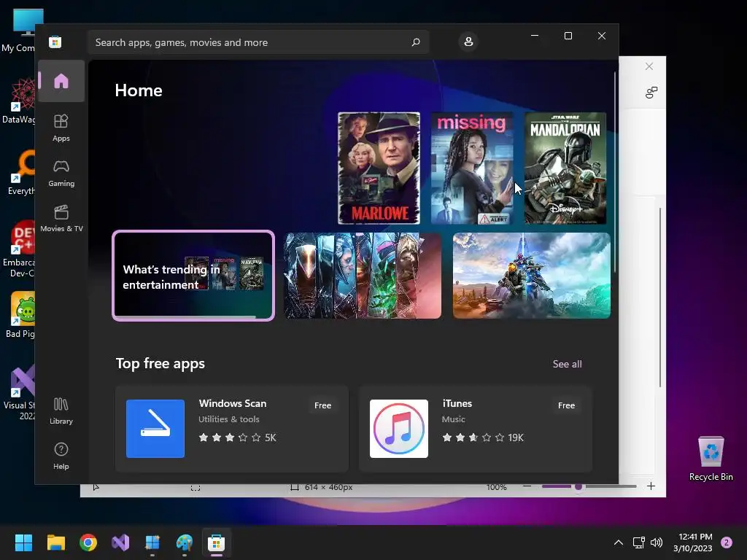The width and height of the screenshot is (747, 560).
Task: Open File Explorer from the taskbar
Action: 55,542
